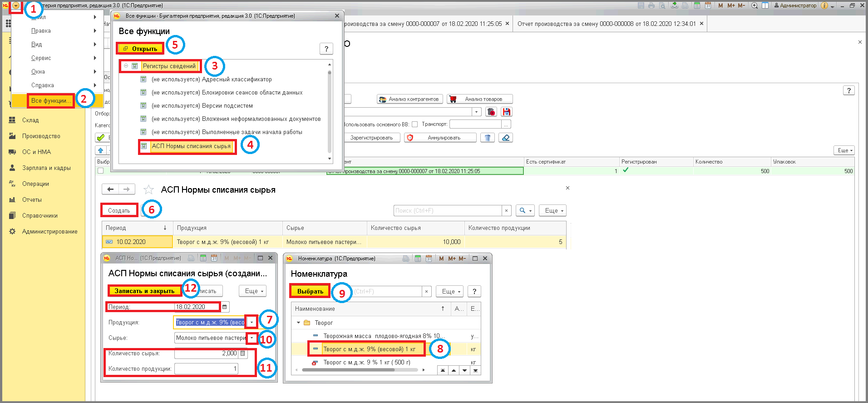Screen dimensions: 868x403
Task: Toggle the Использовать основного ВВ checkbox
Action: [x=414, y=124]
